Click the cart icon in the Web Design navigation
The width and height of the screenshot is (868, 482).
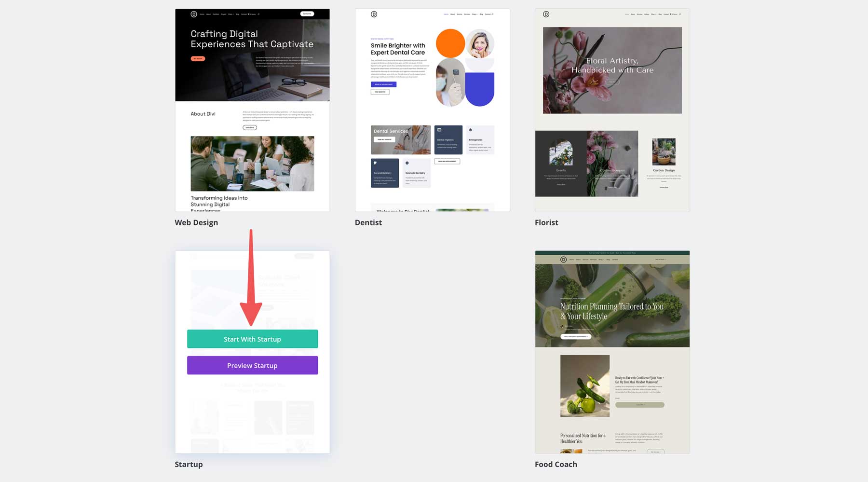click(248, 14)
